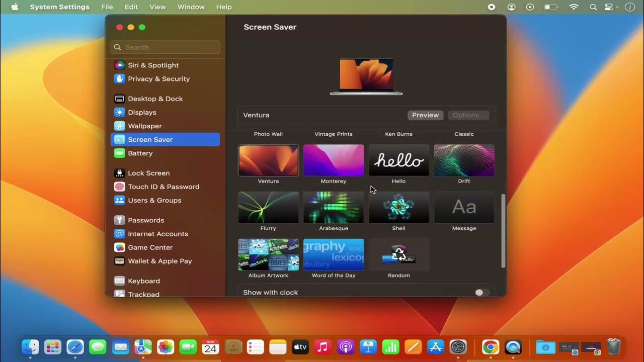Pick the Drift screen saver thumbnail

(x=464, y=160)
